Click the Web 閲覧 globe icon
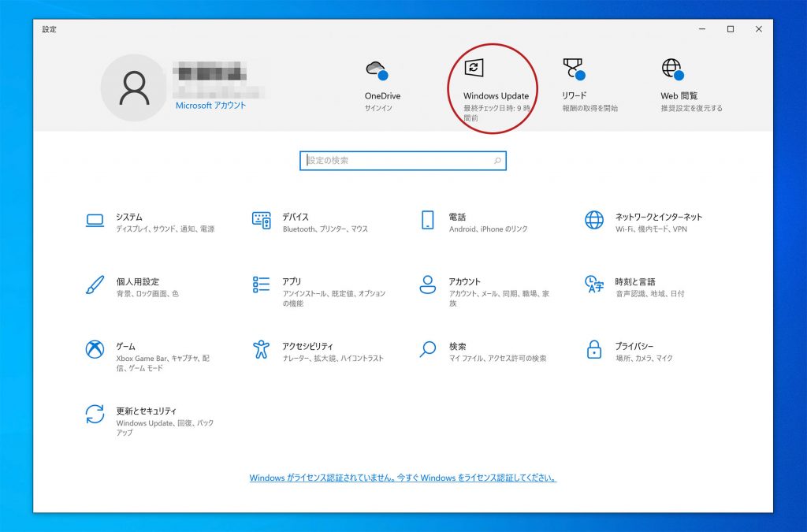This screenshot has height=532, width=807. pyautogui.click(x=673, y=69)
